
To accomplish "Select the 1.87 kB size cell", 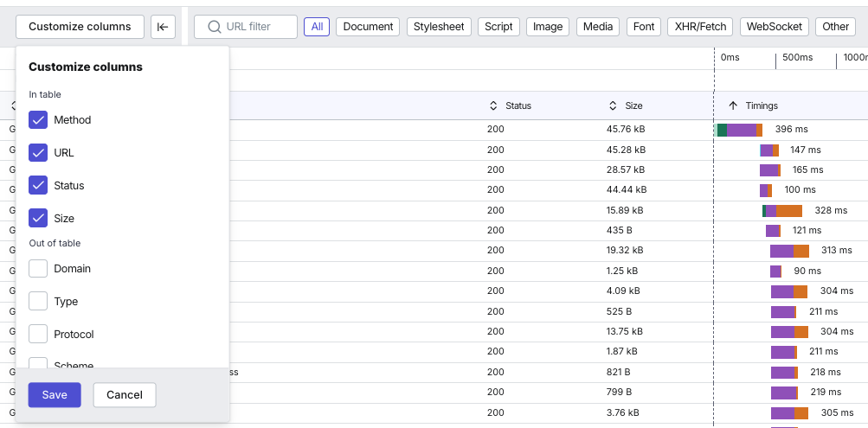I will (x=621, y=351).
